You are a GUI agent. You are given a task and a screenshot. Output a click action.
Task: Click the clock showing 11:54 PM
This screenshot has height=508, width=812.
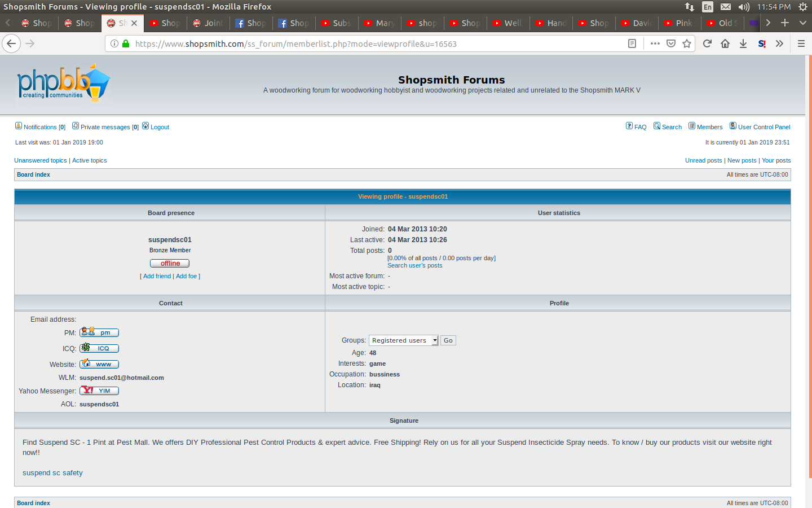(774, 7)
